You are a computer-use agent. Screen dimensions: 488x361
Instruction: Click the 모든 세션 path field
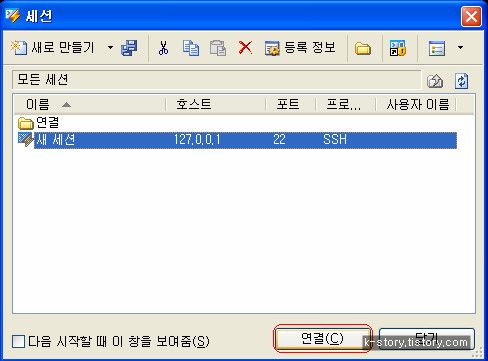click(x=217, y=80)
